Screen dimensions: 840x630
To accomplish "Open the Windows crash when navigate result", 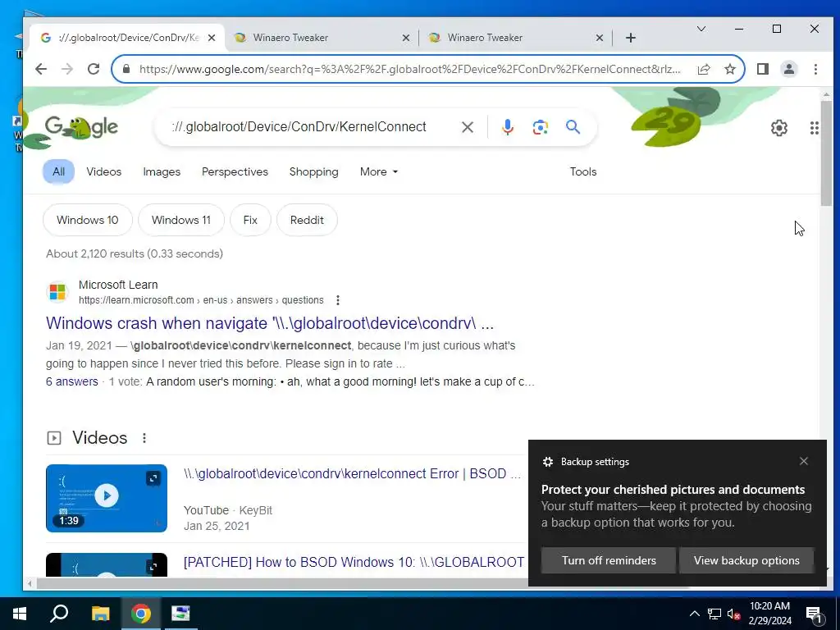I will [269, 323].
